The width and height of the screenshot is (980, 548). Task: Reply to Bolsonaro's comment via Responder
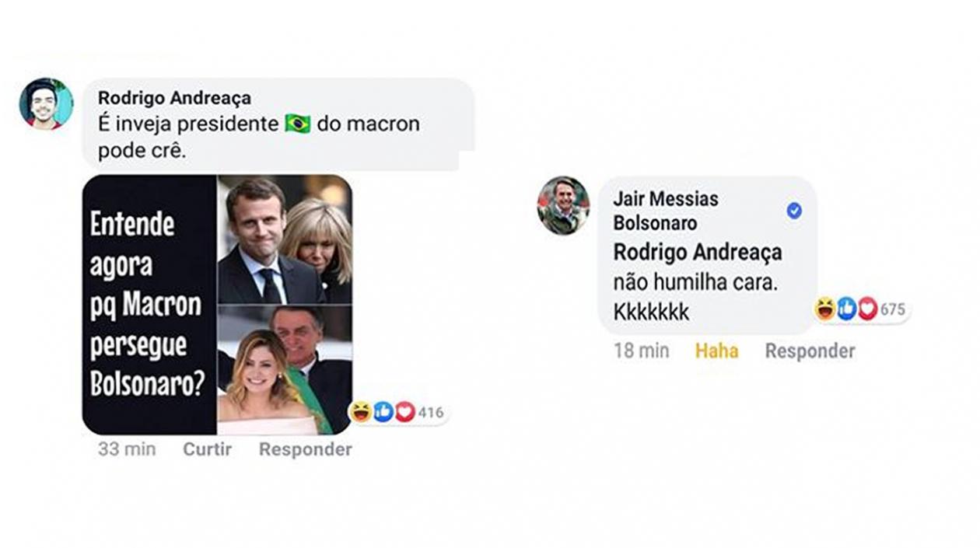point(810,351)
